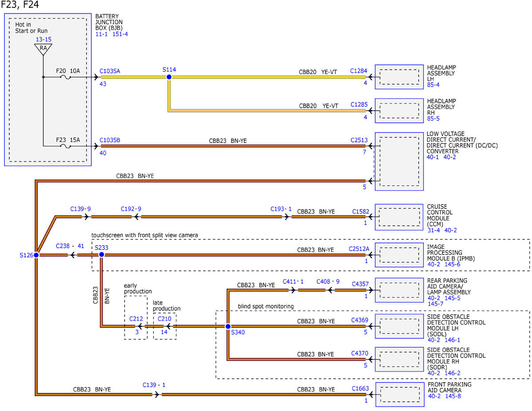Select the S126 splice label

[26, 255]
